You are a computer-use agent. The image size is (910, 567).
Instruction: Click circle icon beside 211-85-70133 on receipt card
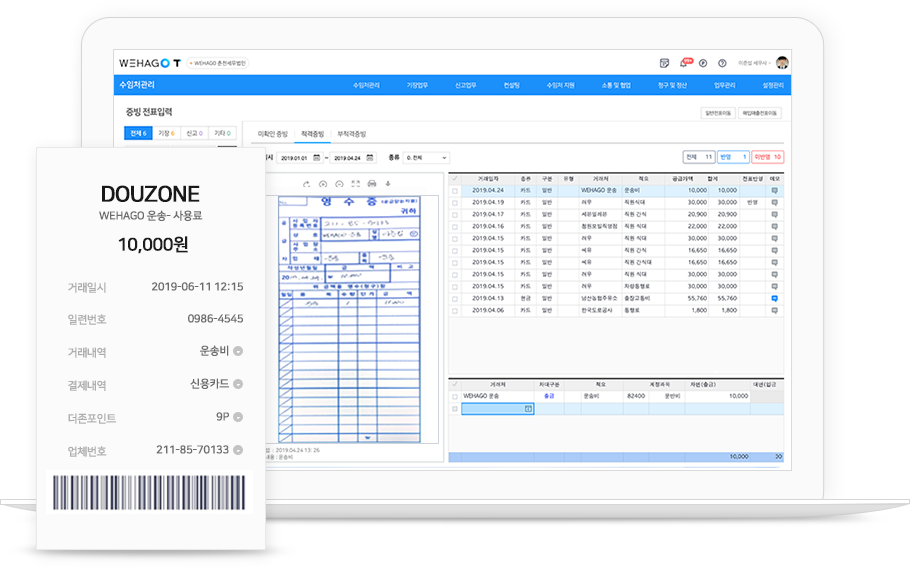click(238, 450)
